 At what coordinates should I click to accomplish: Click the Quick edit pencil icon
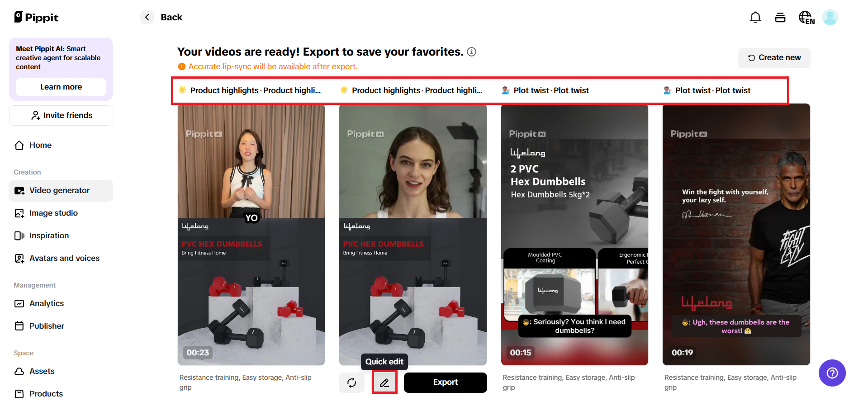[384, 382]
